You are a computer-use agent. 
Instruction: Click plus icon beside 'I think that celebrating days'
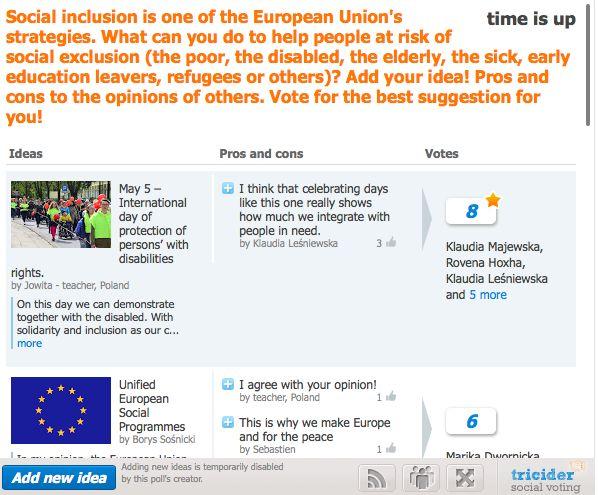point(228,188)
